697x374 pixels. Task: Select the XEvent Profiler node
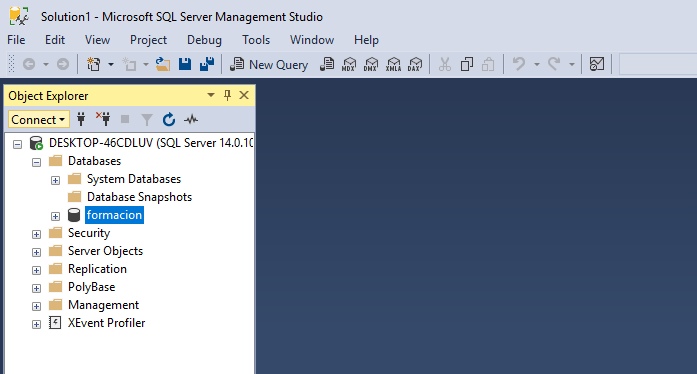[106, 323]
